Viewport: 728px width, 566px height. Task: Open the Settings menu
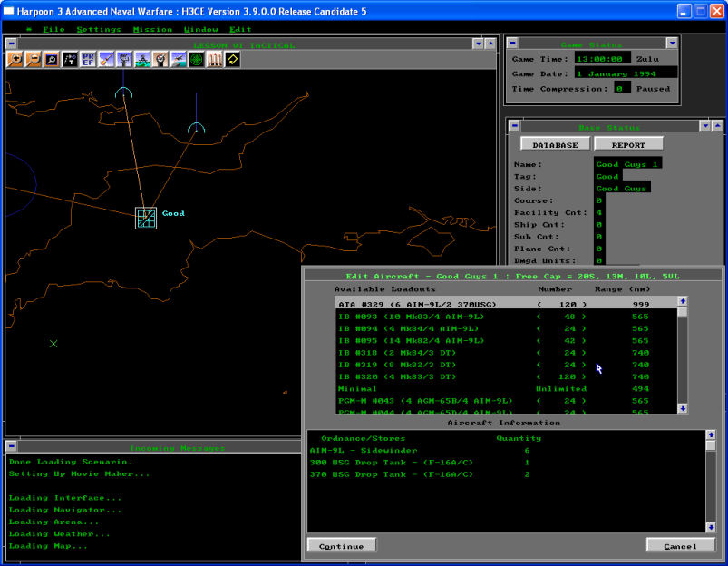pyautogui.click(x=99, y=29)
